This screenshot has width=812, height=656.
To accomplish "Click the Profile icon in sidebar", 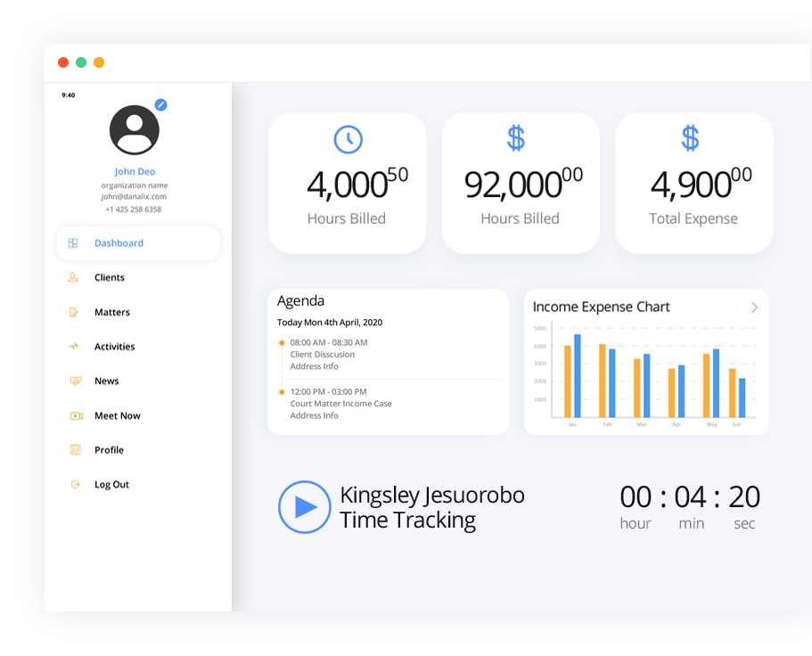I will click(75, 450).
